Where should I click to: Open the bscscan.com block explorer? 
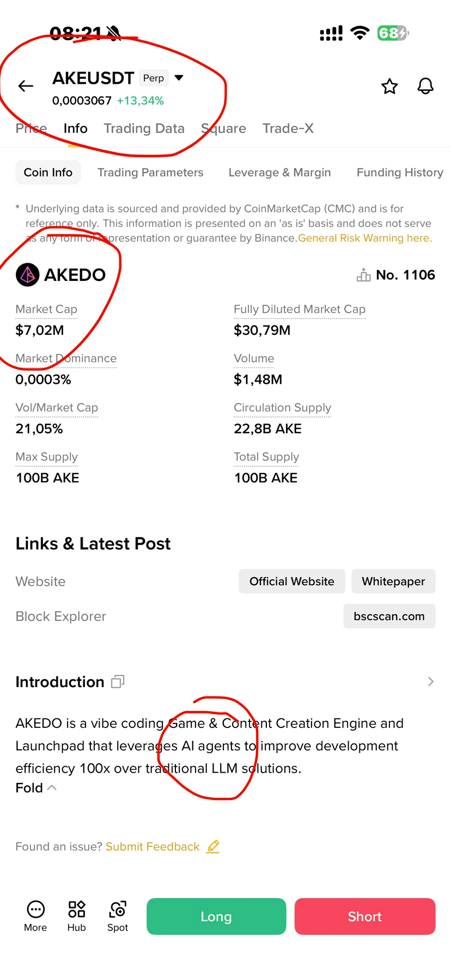pyautogui.click(x=389, y=616)
